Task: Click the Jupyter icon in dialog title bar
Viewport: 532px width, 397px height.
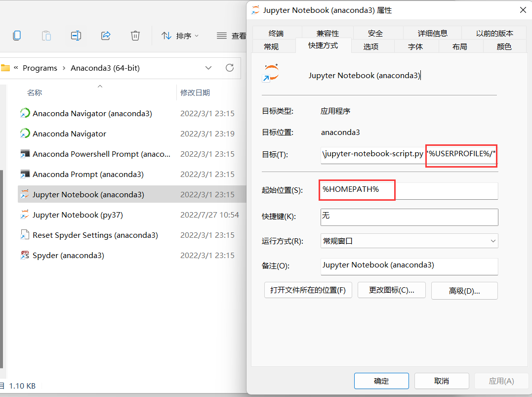Action: point(255,10)
